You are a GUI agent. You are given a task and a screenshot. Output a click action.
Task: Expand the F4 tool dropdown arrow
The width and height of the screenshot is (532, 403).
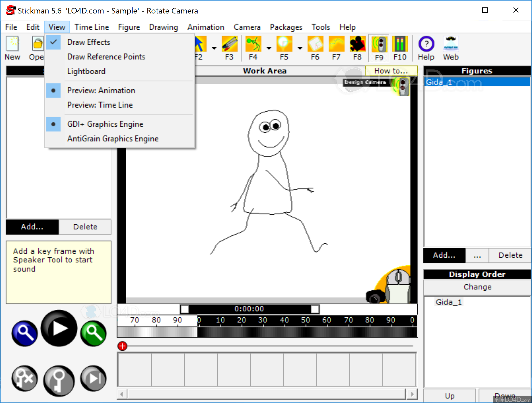coord(269,48)
